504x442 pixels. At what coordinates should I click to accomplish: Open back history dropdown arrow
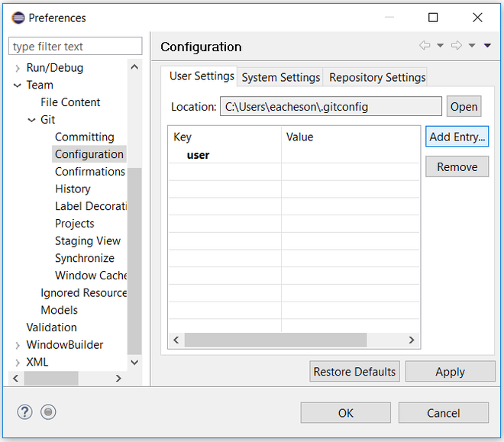pos(440,46)
